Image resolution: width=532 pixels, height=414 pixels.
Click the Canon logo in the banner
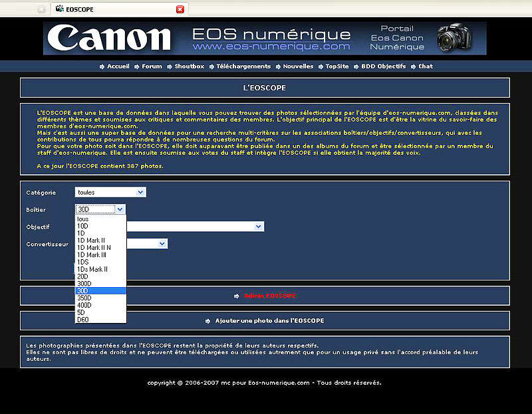pyautogui.click(x=109, y=38)
